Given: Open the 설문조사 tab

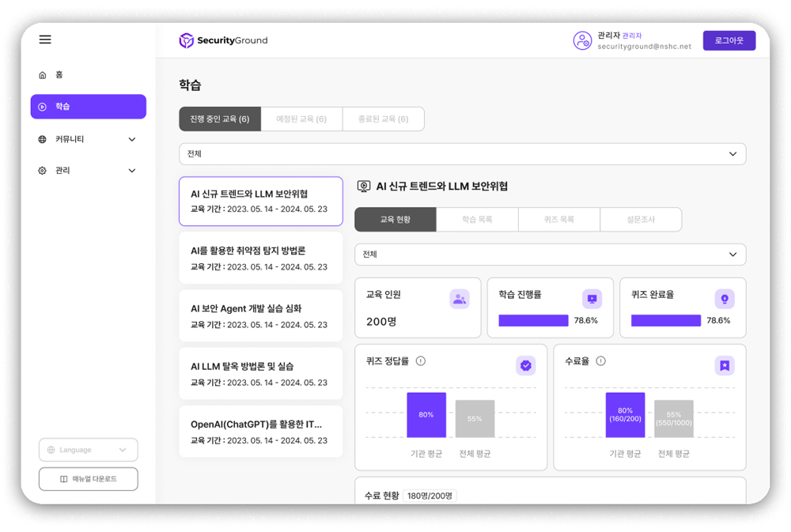Looking at the screenshot, I should coord(641,220).
